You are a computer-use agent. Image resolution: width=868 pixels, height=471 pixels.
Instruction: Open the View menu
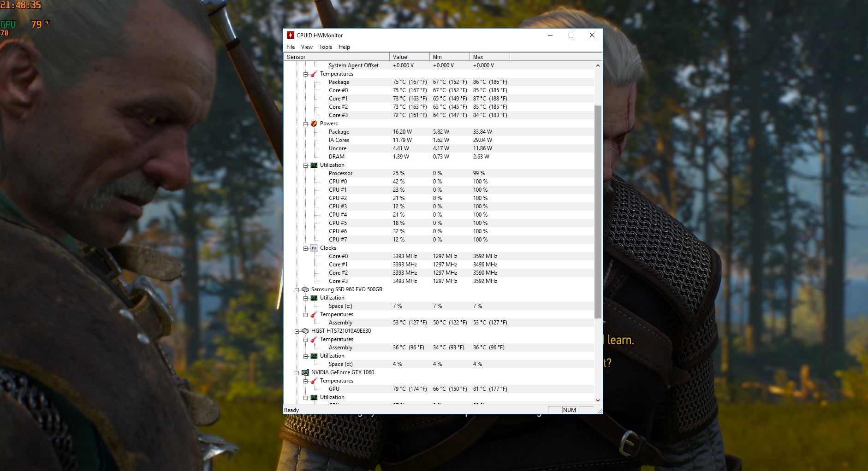pos(307,47)
